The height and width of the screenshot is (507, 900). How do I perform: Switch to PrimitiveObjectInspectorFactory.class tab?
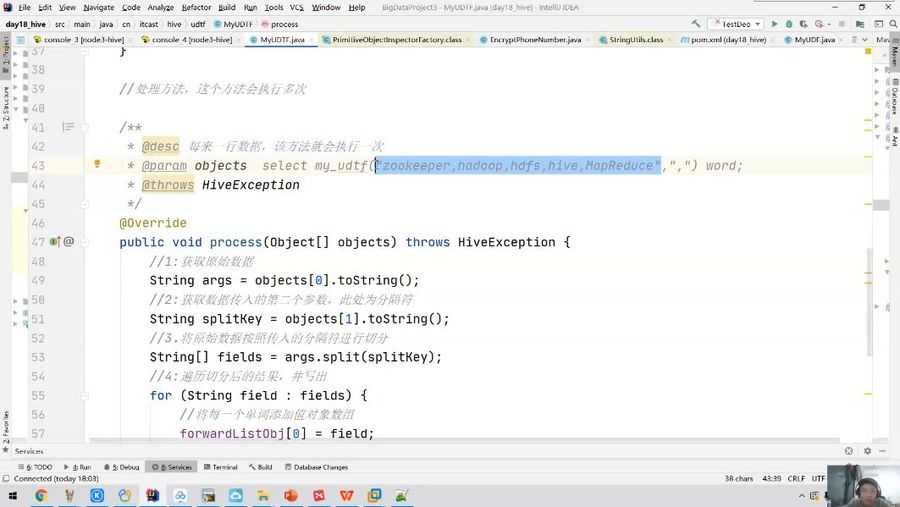395,40
